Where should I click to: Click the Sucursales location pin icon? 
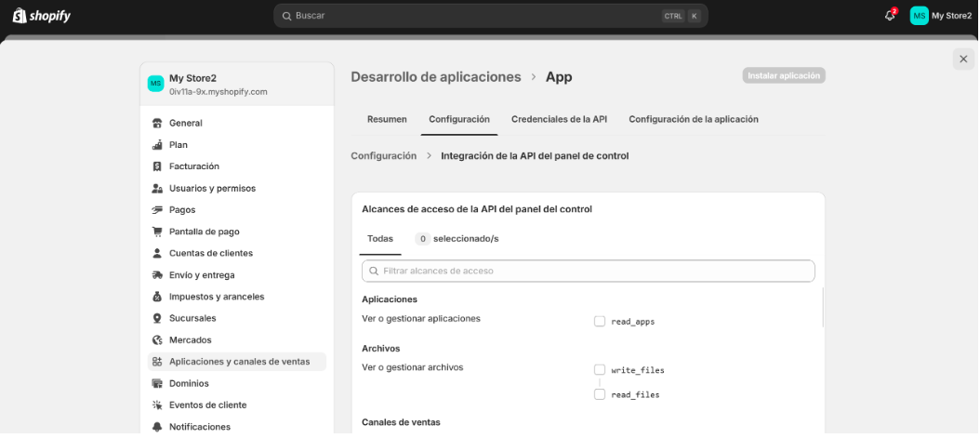click(157, 319)
